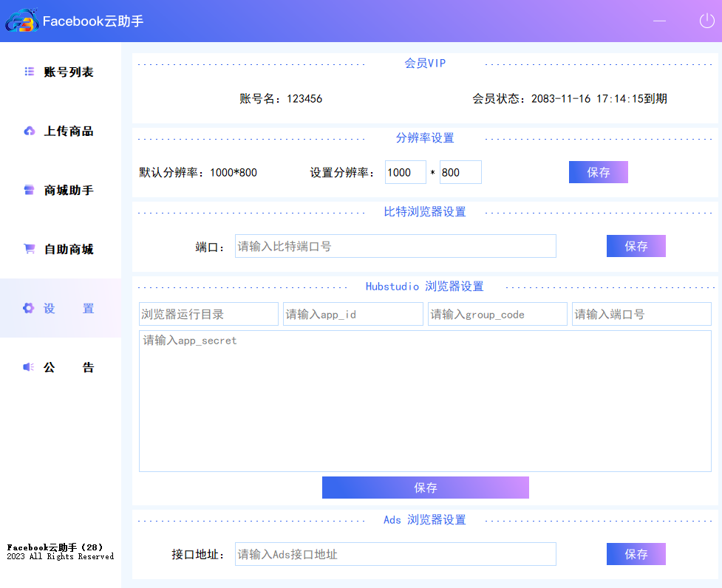Save the 比特浏览器 port setting
This screenshot has height=588, width=722.
tap(636, 246)
